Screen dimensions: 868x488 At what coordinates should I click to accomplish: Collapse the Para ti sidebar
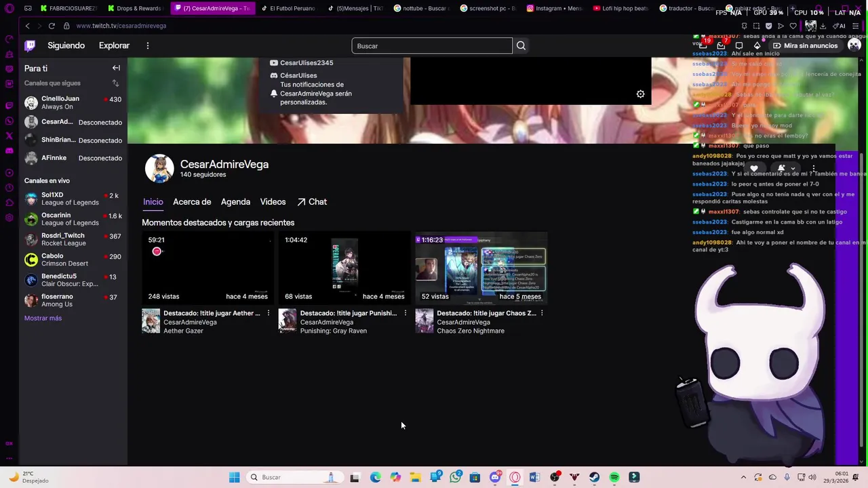pos(116,68)
